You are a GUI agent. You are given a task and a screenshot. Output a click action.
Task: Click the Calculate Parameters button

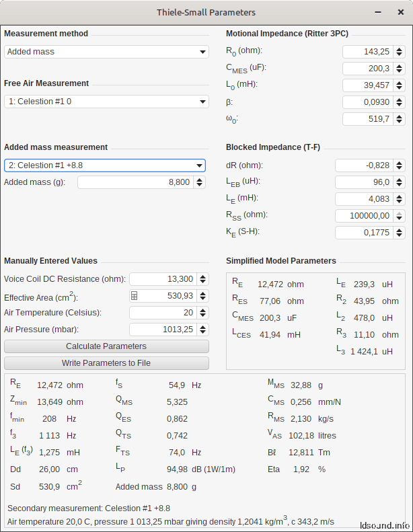click(106, 346)
